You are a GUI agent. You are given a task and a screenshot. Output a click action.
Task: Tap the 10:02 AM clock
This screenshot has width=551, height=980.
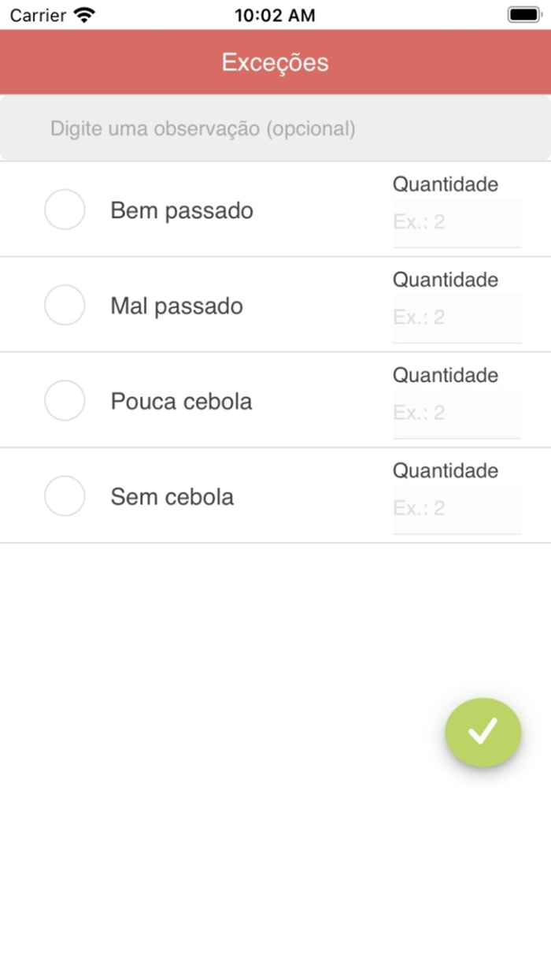pyautogui.click(x=275, y=15)
